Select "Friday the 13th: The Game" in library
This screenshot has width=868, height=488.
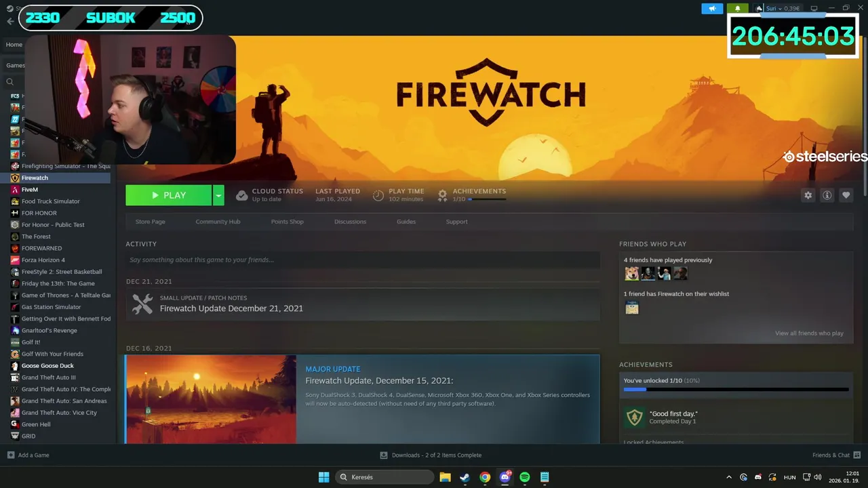coord(58,283)
